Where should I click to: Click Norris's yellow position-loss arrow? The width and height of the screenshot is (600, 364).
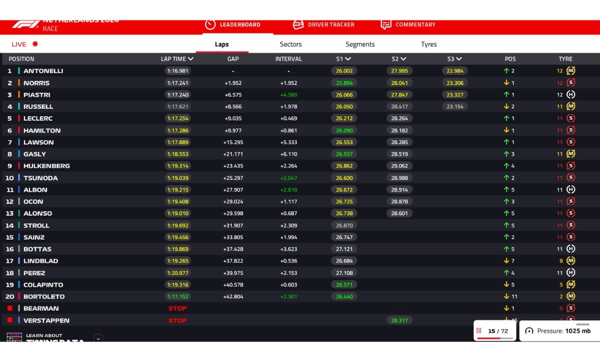pos(506,83)
